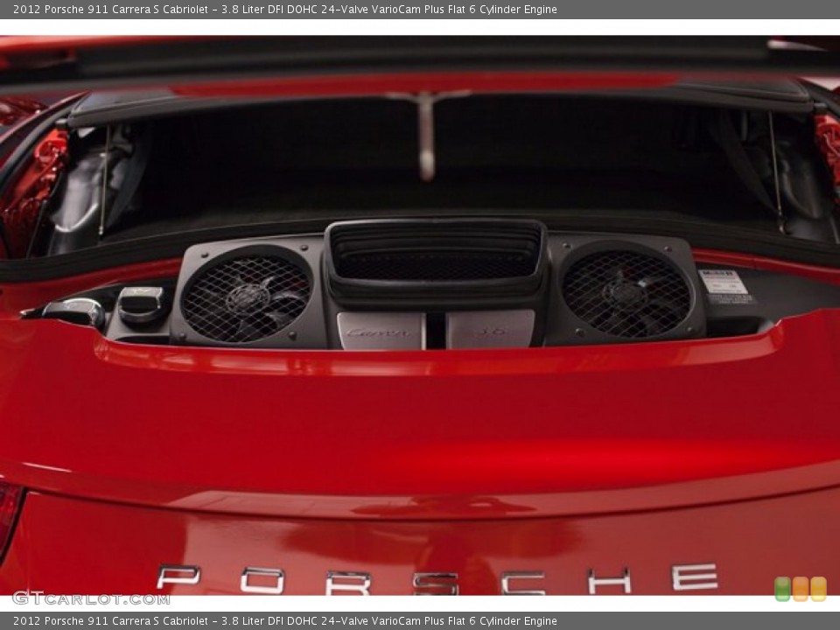Click the top caption about 2012 Porsche 911 Carrera S
840x630 pixels.
pyautogui.click(x=285, y=9)
